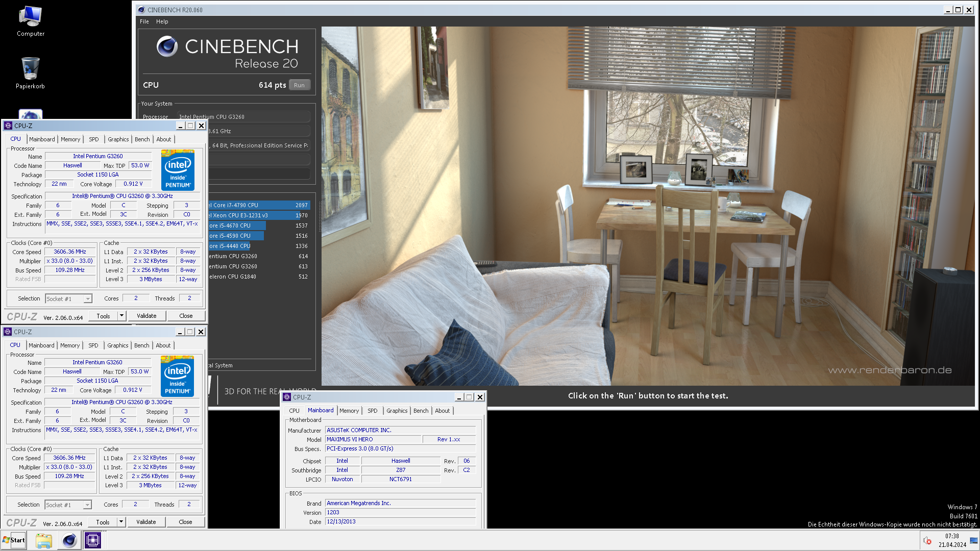Open Graphics tab in Mainboard CPU-Z window
The image size is (980, 551).
coord(397,411)
